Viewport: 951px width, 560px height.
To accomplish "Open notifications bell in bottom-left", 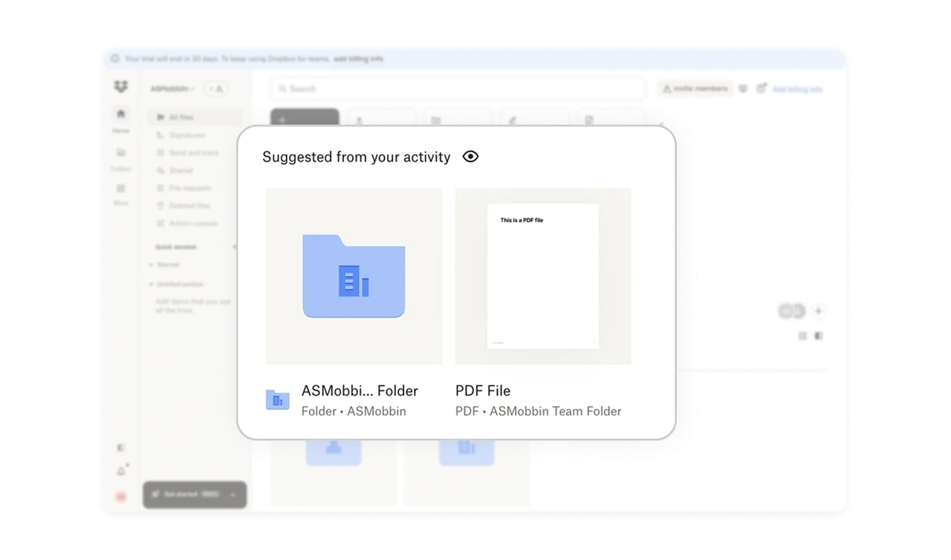I will [x=121, y=472].
